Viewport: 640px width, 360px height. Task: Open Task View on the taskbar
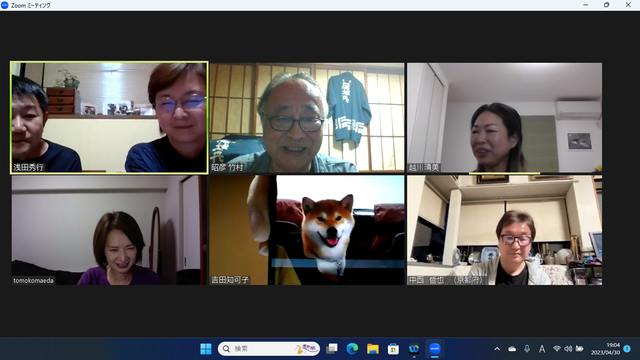point(332,349)
